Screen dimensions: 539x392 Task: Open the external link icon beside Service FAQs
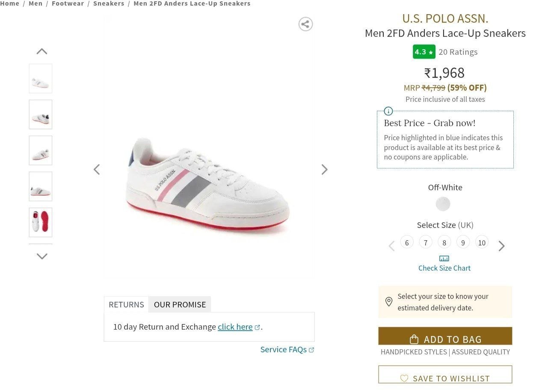pos(311,350)
